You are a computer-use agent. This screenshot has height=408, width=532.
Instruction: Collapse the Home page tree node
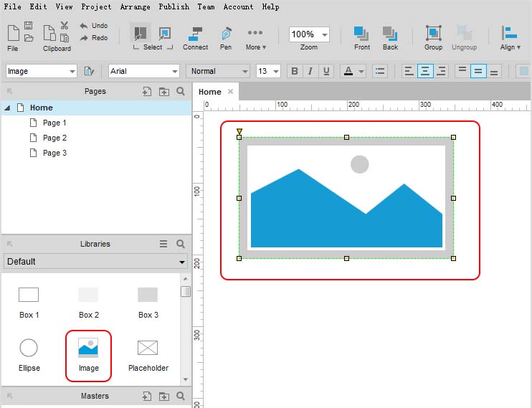7,108
